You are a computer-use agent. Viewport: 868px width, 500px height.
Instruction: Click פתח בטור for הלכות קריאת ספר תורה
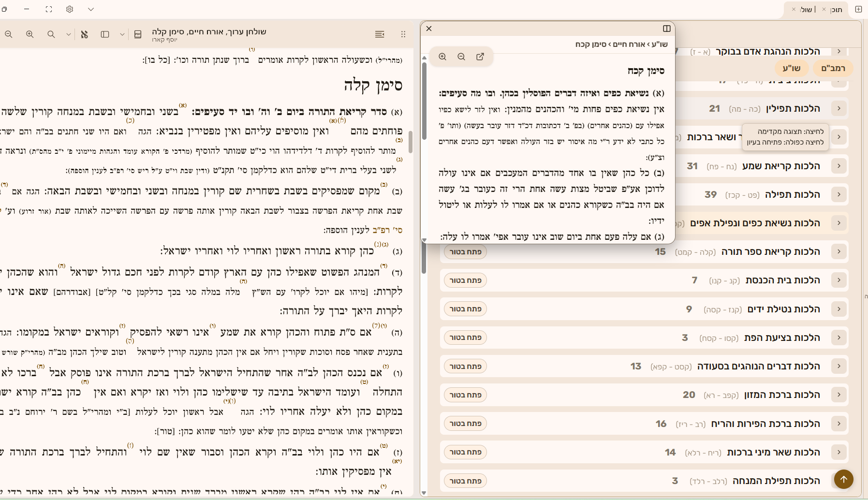[465, 251]
